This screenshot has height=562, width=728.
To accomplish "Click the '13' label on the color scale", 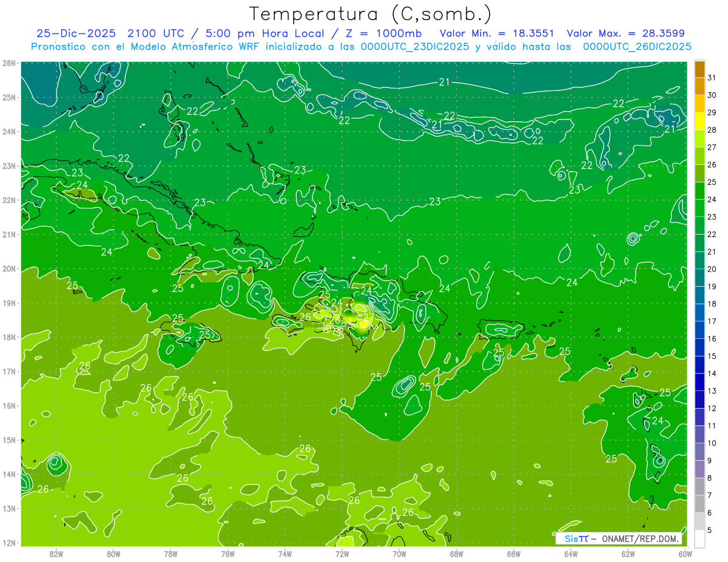I will (712, 391).
